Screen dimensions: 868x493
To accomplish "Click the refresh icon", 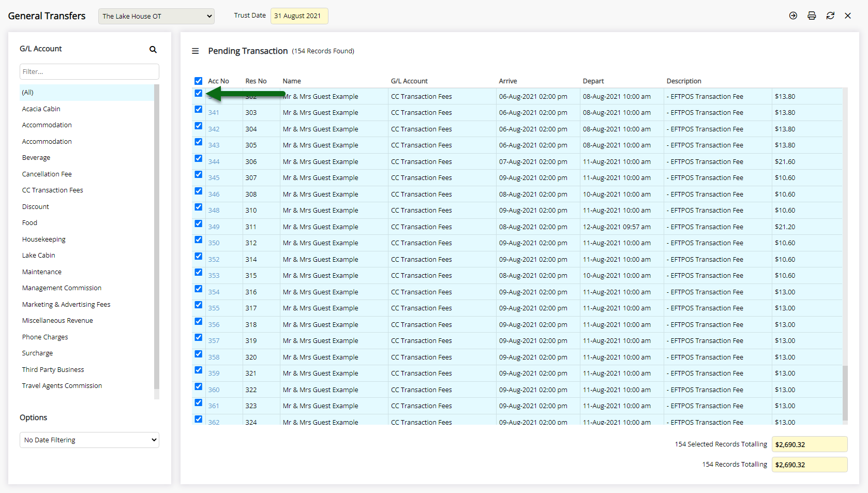I will 830,16.
